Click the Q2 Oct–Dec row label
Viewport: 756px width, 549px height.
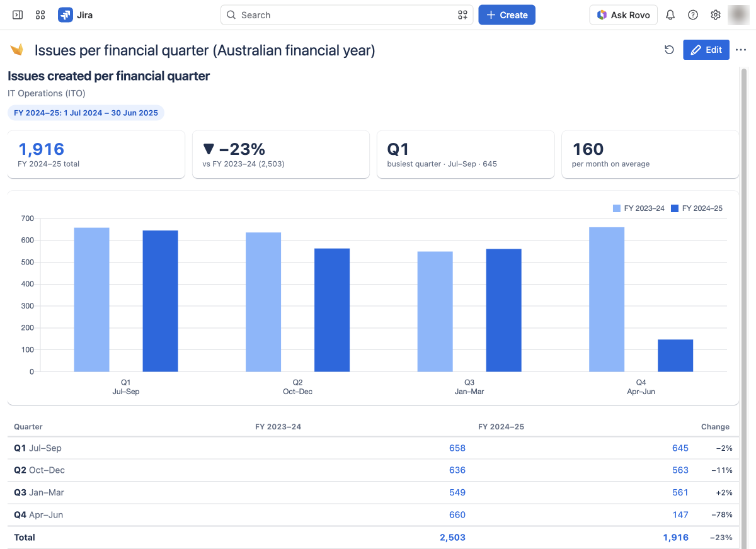click(x=39, y=470)
